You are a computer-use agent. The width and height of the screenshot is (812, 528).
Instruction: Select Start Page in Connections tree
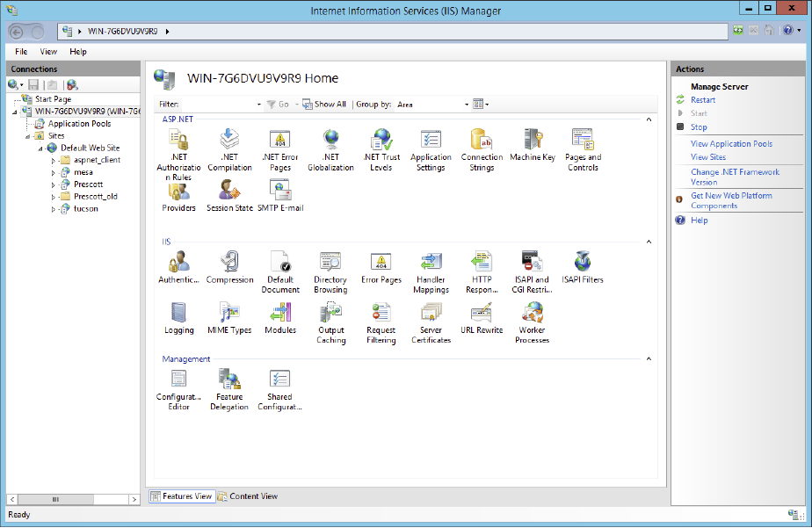pyautogui.click(x=53, y=99)
